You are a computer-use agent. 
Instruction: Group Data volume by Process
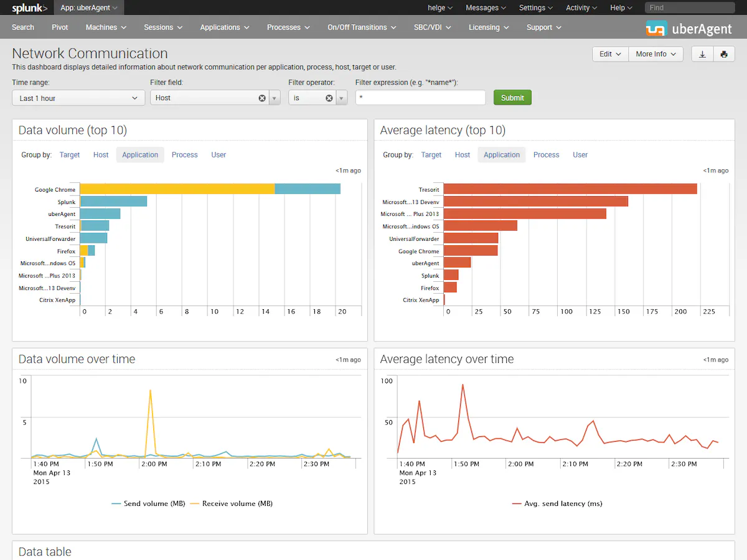pos(184,155)
